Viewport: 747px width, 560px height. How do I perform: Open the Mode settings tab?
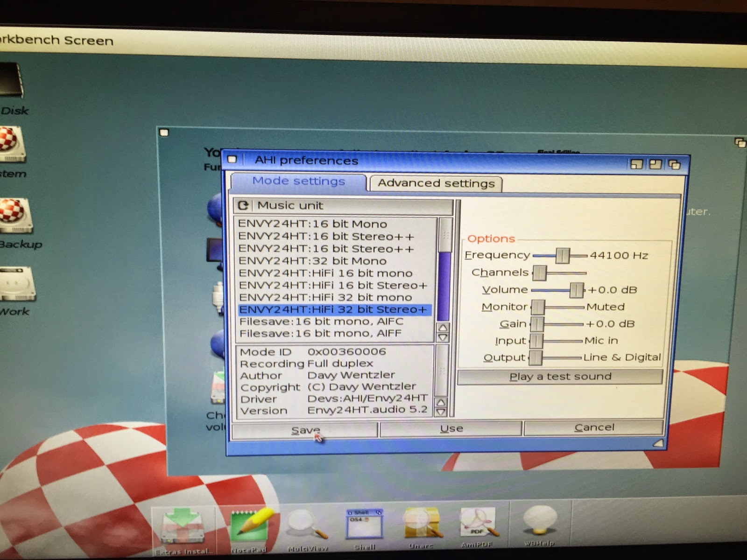[x=298, y=182]
